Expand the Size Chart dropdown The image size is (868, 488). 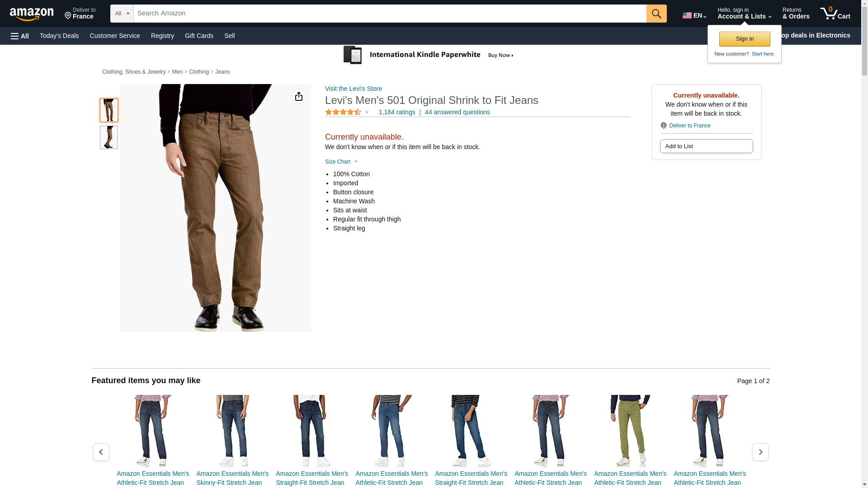tap(341, 162)
